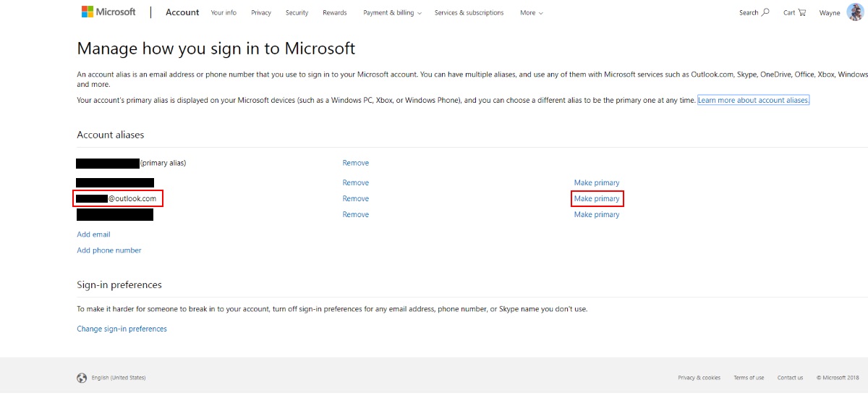Click English (United States) language text
The height and width of the screenshot is (401, 868).
(x=119, y=378)
